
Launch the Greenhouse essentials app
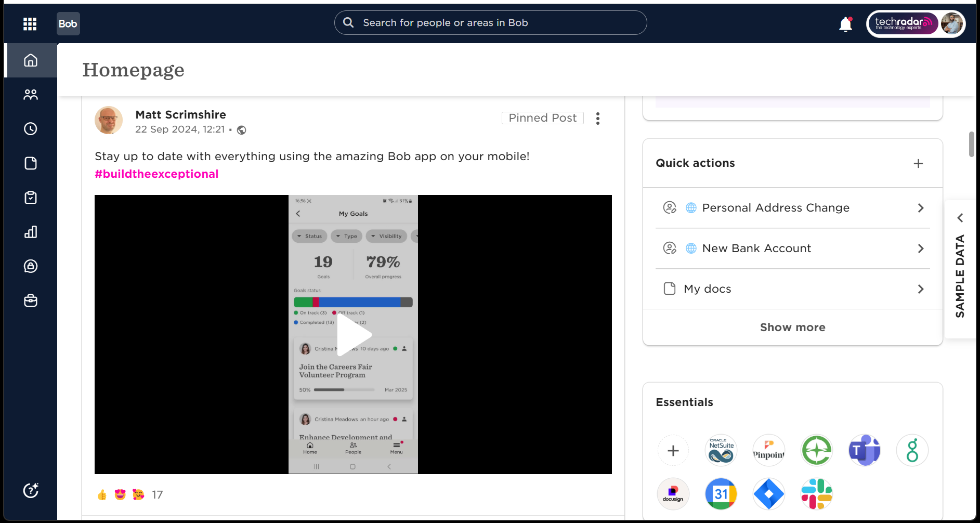pos(912,450)
